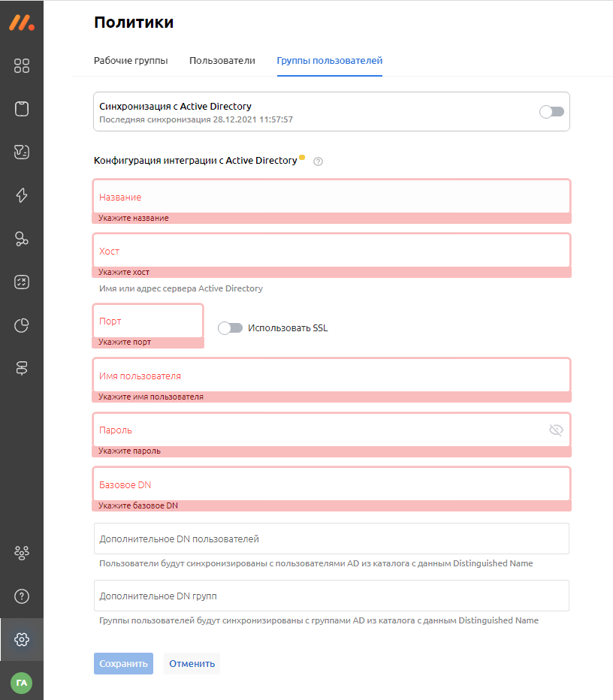Focus the Хост input field
The height and width of the screenshot is (700, 613).
[x=331, y=251]
